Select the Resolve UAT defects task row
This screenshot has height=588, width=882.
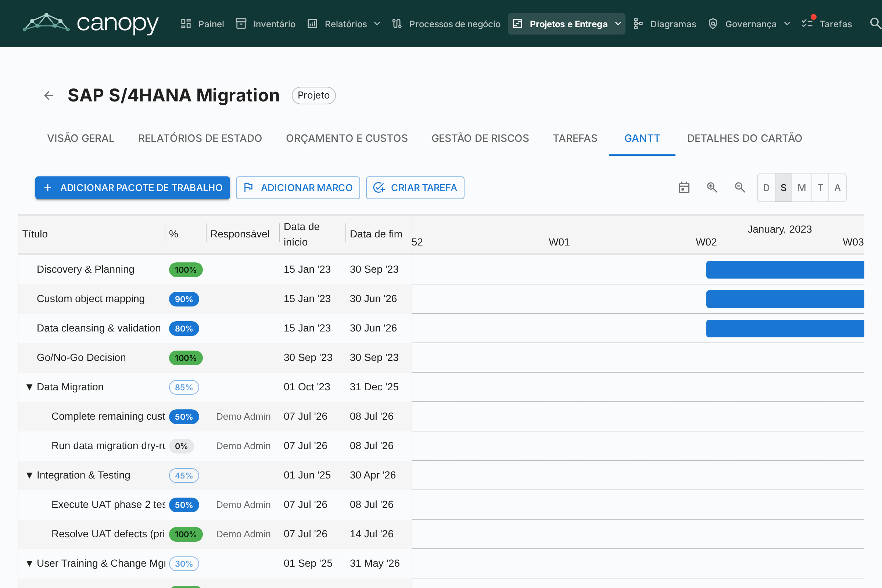point(215,534)
